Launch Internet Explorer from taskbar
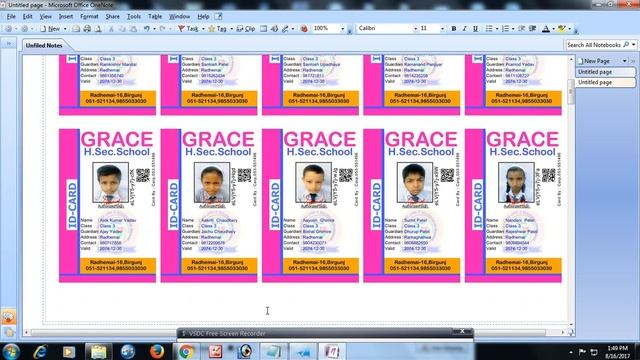Image resolution: width=640 pixels, height=360 pixels. [x=40, y=351]
